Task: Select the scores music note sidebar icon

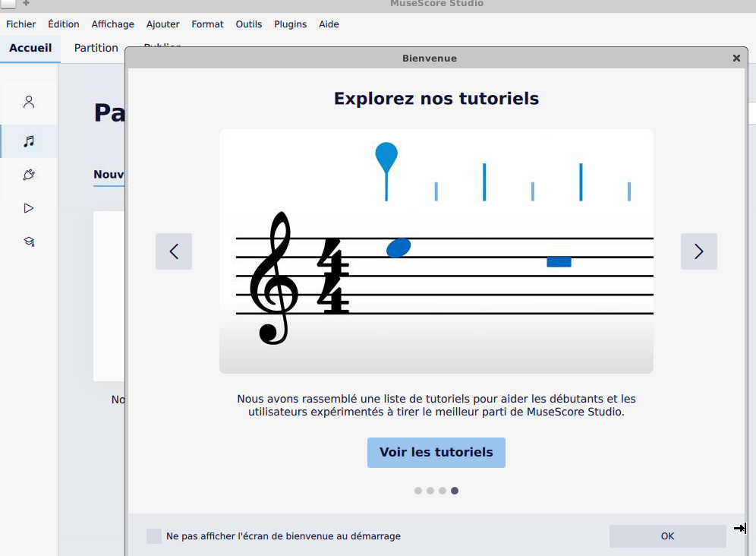Action: (x=29, y=141)
